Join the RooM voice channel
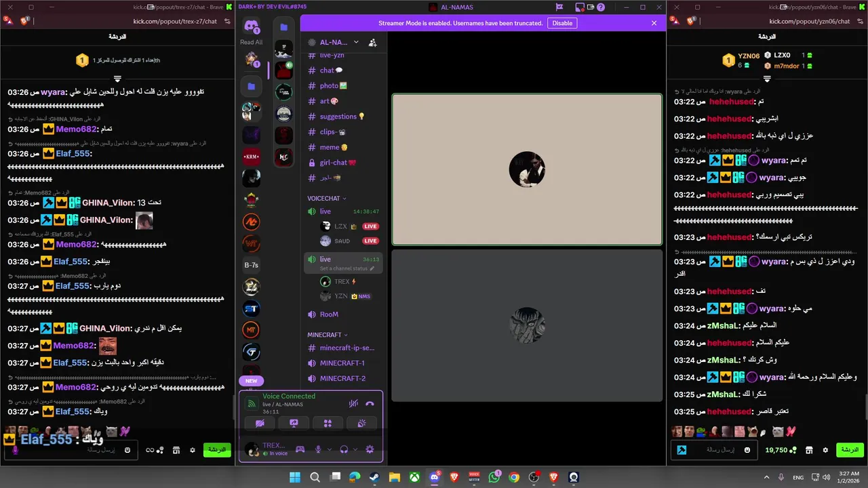Viewport: 868px width, 488px height. point(343,314)
